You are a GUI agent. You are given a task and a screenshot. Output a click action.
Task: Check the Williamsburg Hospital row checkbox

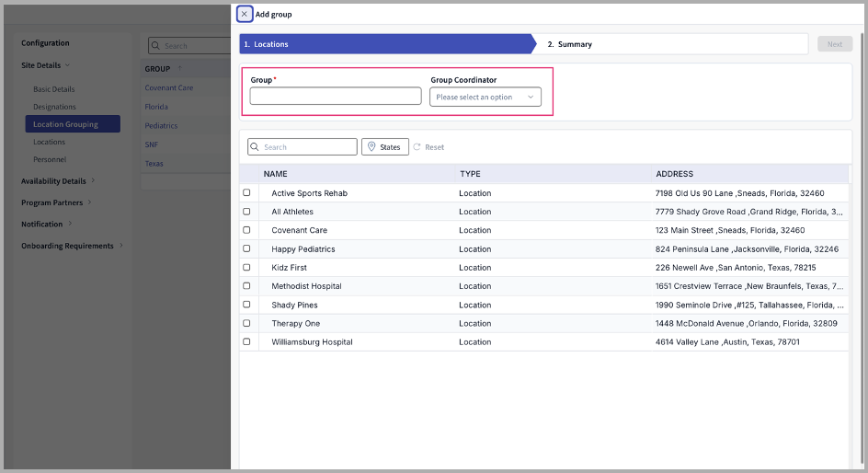tap(246, 341)
